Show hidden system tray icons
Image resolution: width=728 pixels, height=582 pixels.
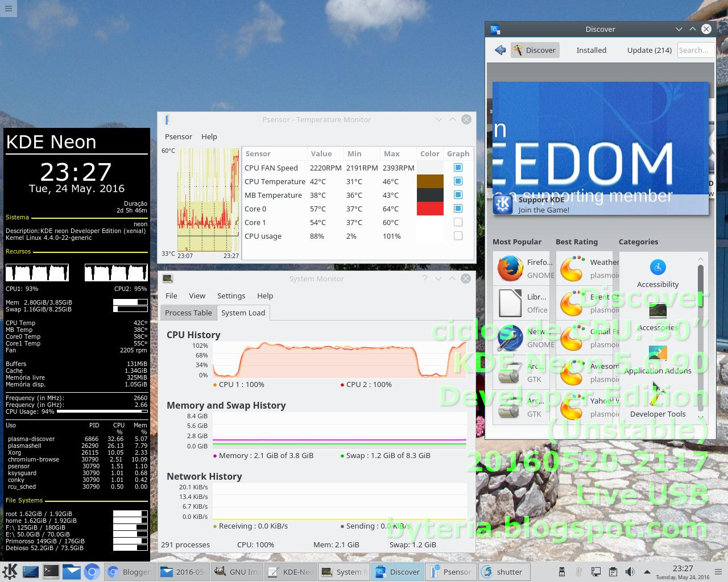point(647,572)
